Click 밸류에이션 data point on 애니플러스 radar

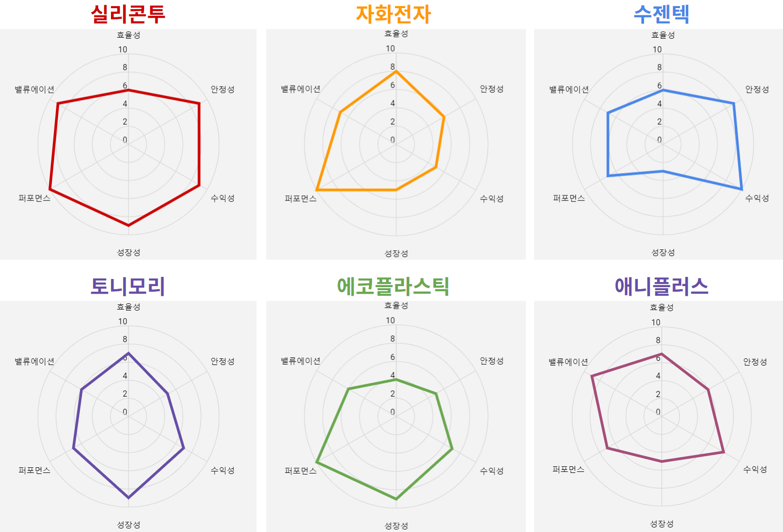592,376
